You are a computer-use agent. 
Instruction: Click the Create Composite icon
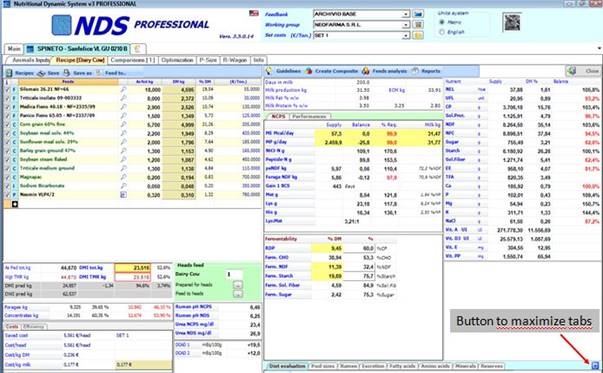pyautogui.click(x=308, y=71)
